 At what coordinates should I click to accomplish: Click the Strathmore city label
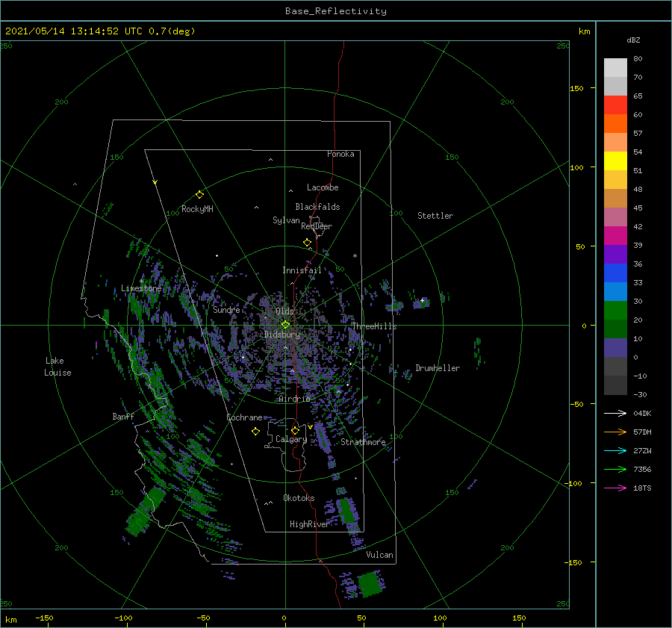point(363,442)
